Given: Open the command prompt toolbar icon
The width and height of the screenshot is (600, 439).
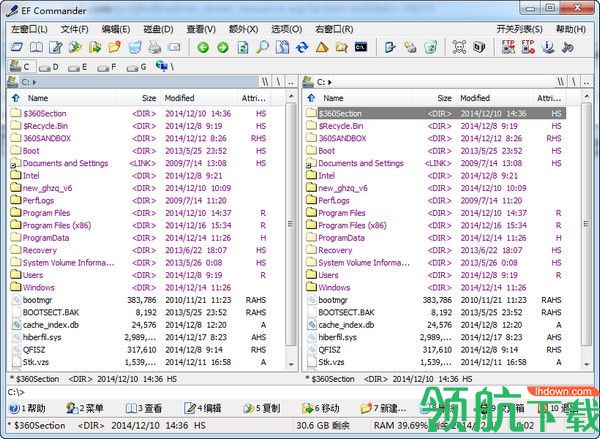Looking at the screenshot, I should tap(361, 47).
